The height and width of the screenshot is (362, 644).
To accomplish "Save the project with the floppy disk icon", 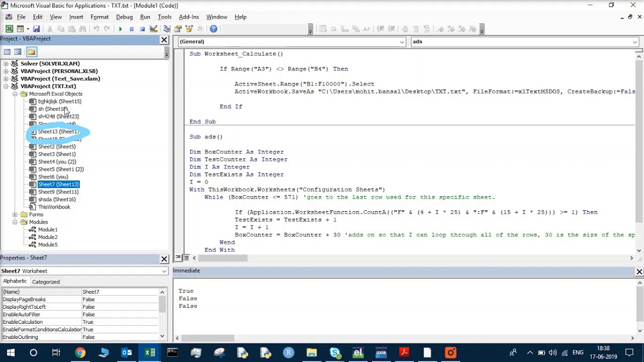I will pyautogui.click(x=36, y=29).
